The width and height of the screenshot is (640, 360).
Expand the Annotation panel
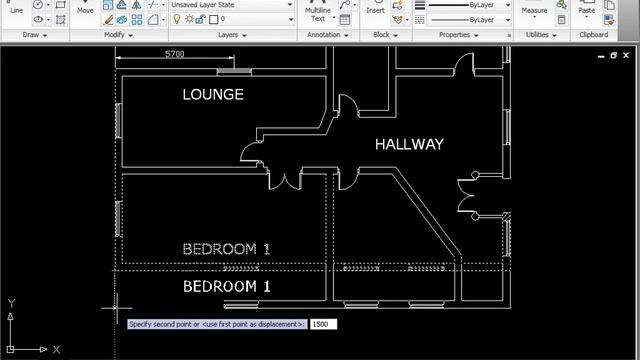(x=328, y=35)
